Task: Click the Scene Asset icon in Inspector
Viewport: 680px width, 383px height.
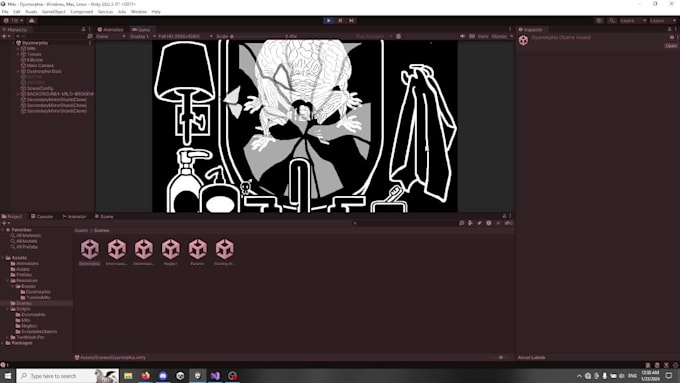Action: 523,40
